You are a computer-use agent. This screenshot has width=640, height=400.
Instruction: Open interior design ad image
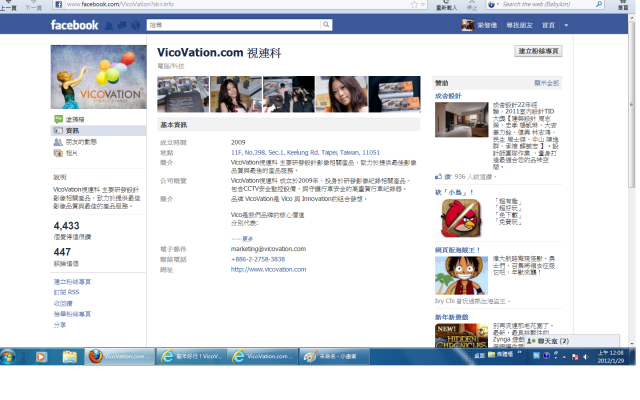click(462, 119)
